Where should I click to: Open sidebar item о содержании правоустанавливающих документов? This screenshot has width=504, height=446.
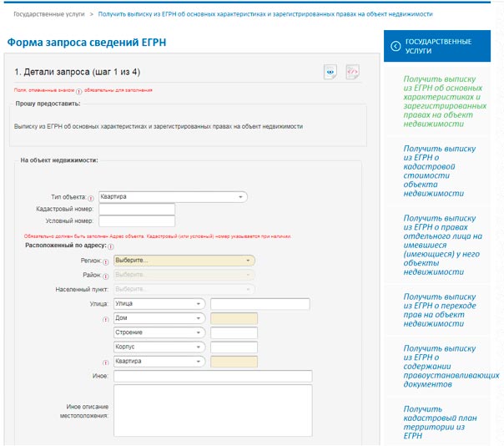click(x=451, y=366)
